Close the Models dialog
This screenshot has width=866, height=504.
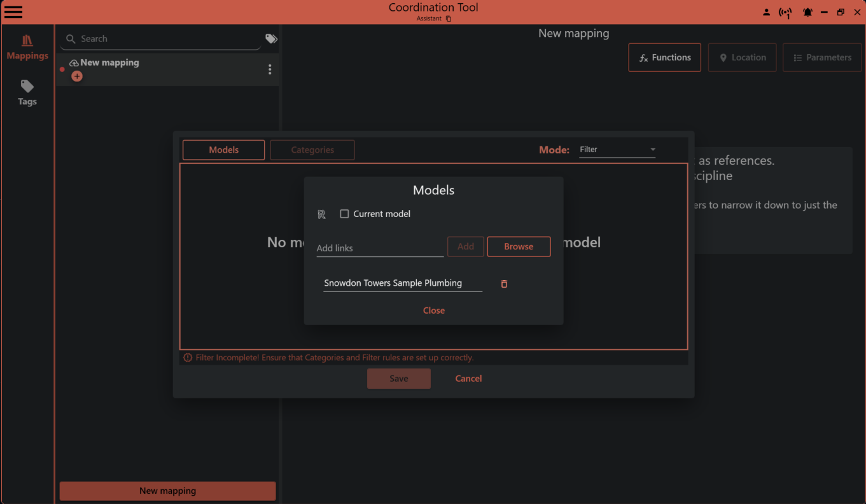coord(433,310)
